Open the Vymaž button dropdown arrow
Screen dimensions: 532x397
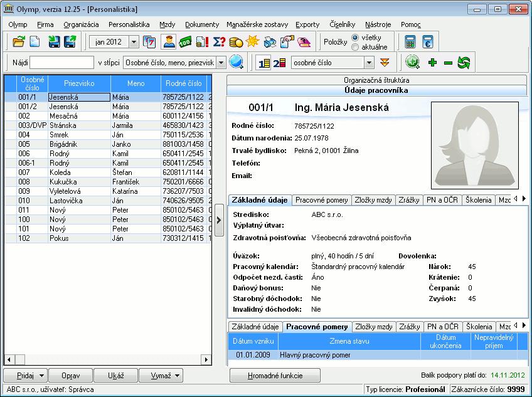[x=177, y=376]
